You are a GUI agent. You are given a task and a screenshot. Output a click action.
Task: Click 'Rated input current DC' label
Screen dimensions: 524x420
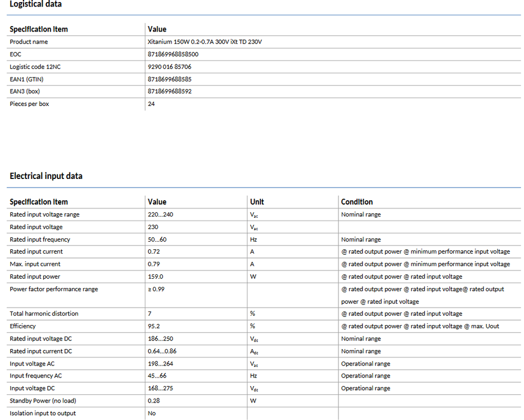[x=41, y=351]
